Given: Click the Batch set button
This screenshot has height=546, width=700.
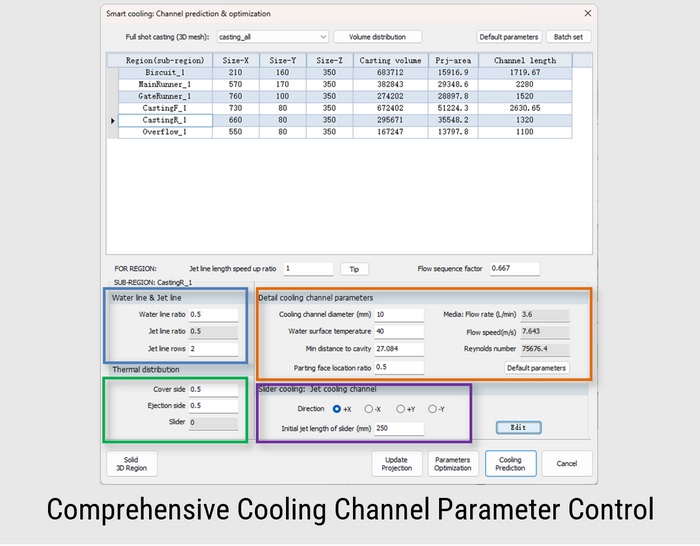Looking at the screenshot, I should pyautogui.click(x=568, y=37).
